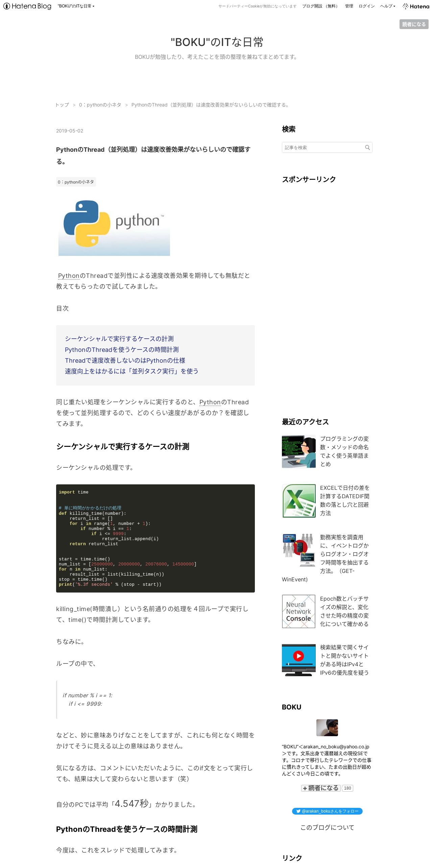
Task: Open the 勤務実態 event log thumbnail
Action: (x=299, y=550)
